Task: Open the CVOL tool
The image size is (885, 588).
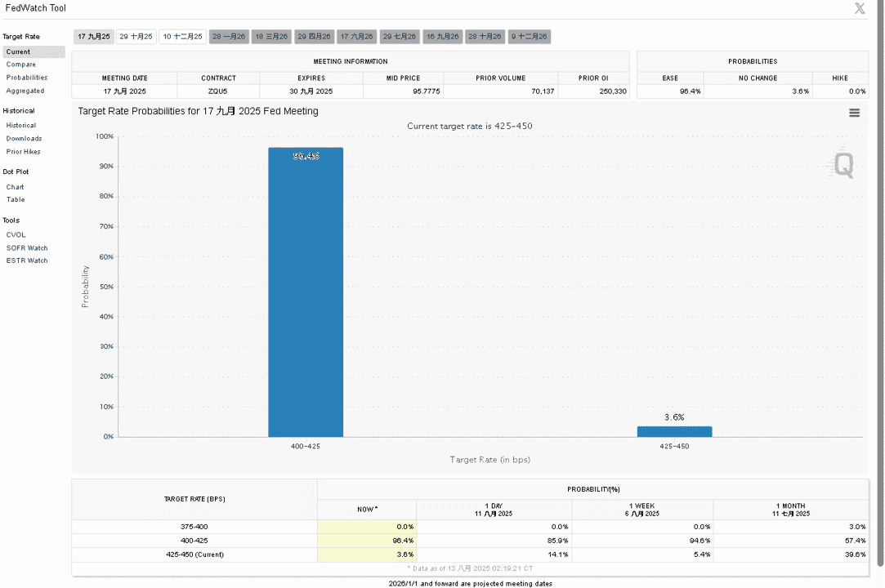Action: click(16, 234)
